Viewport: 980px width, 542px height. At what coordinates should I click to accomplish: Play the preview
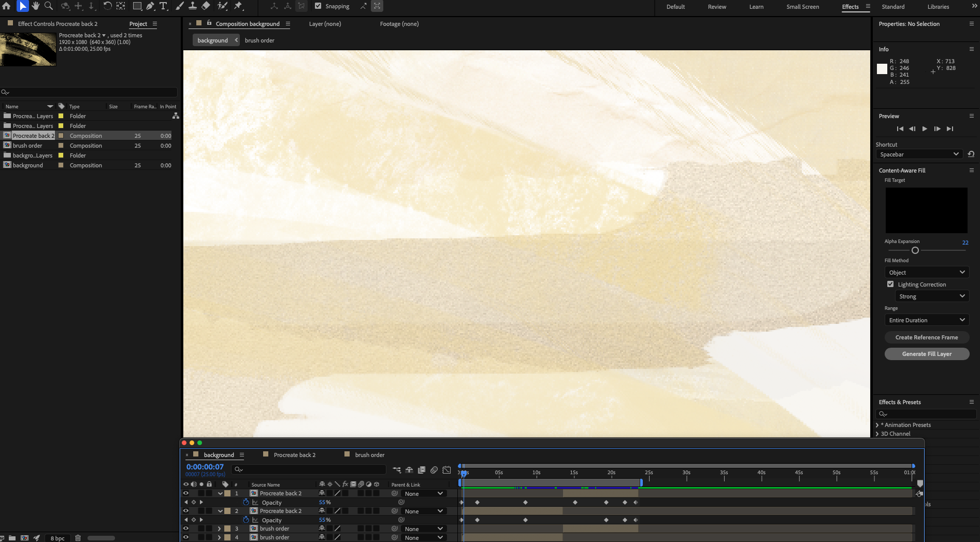(x=925, y=129)
